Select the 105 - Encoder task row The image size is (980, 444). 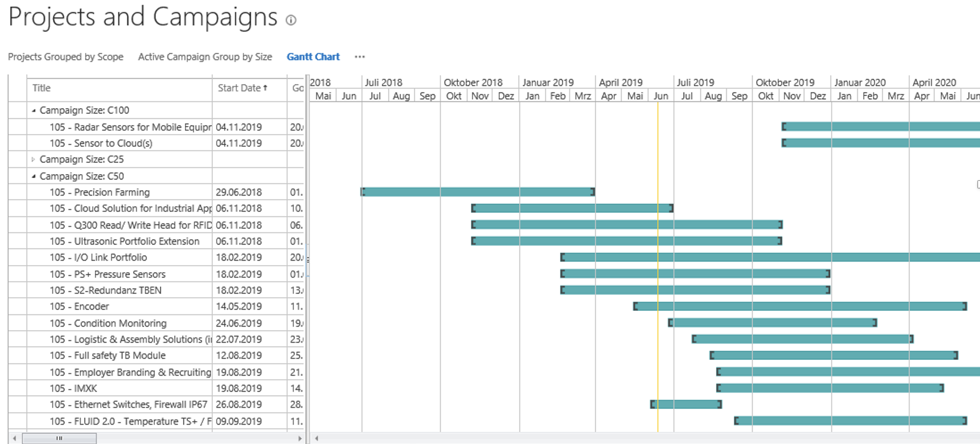point(79,307)
